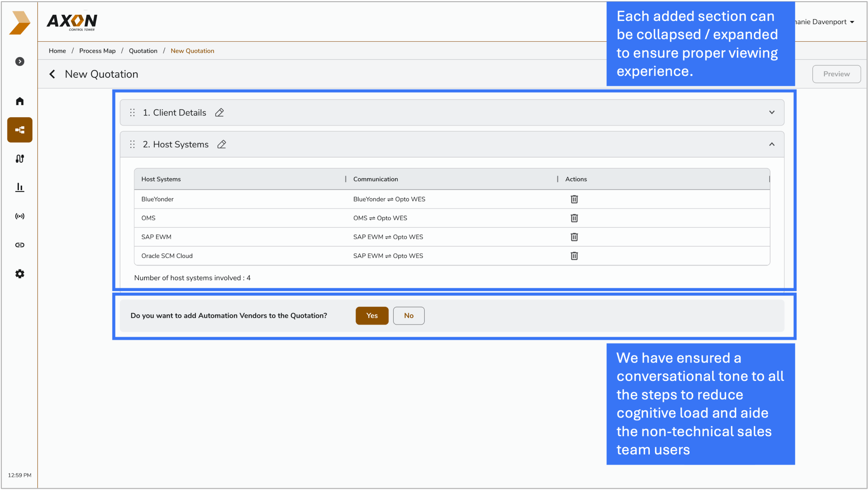The height and width of the screenshot is (490, 868).
Task: Select the SAP EWM host system cell
Action: coord(156,237)
